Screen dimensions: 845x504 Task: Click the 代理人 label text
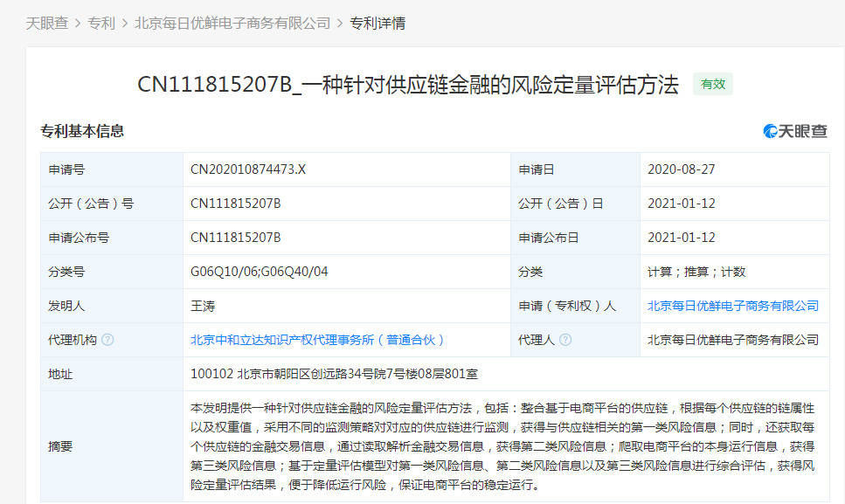click(537, 340)
